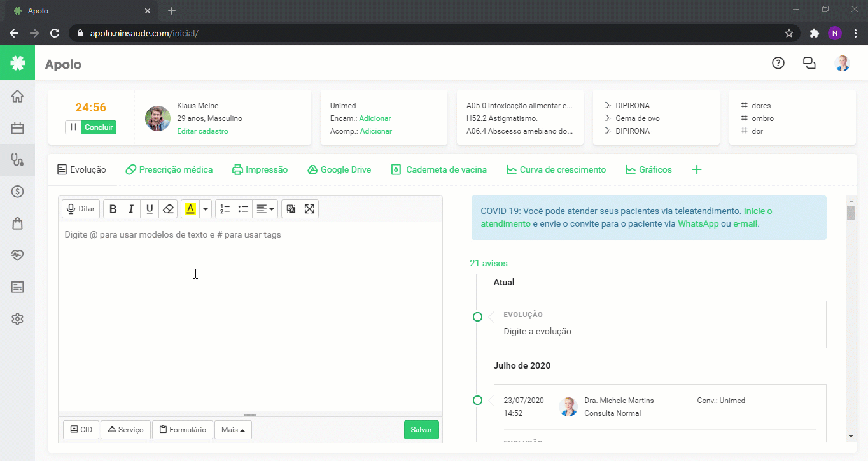Click the CID button

81,430
